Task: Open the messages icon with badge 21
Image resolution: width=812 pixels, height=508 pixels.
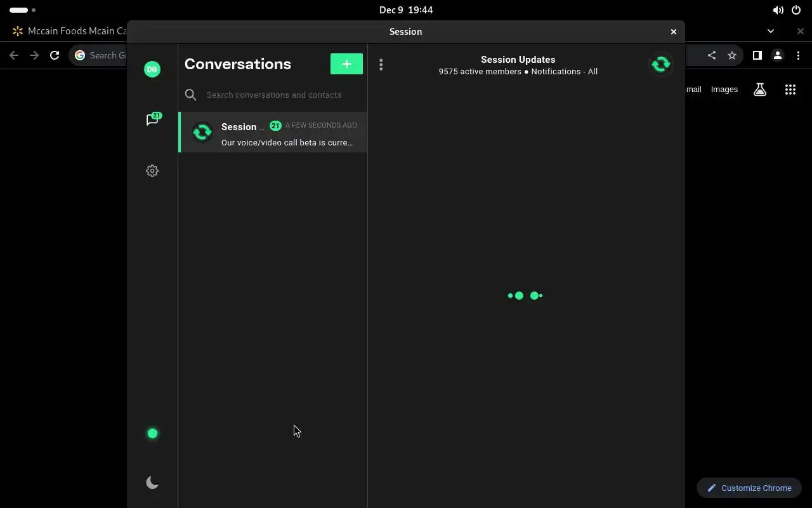Action: (x=152, y=119)
